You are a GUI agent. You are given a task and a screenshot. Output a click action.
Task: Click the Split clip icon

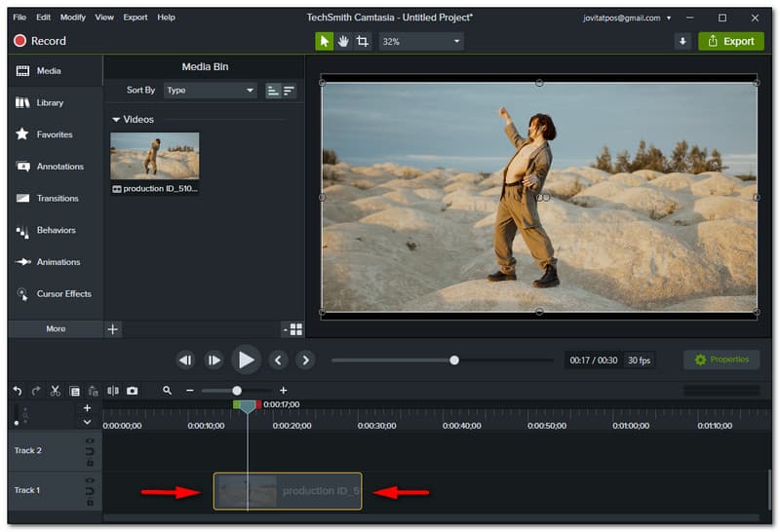(x=113, y=391)
